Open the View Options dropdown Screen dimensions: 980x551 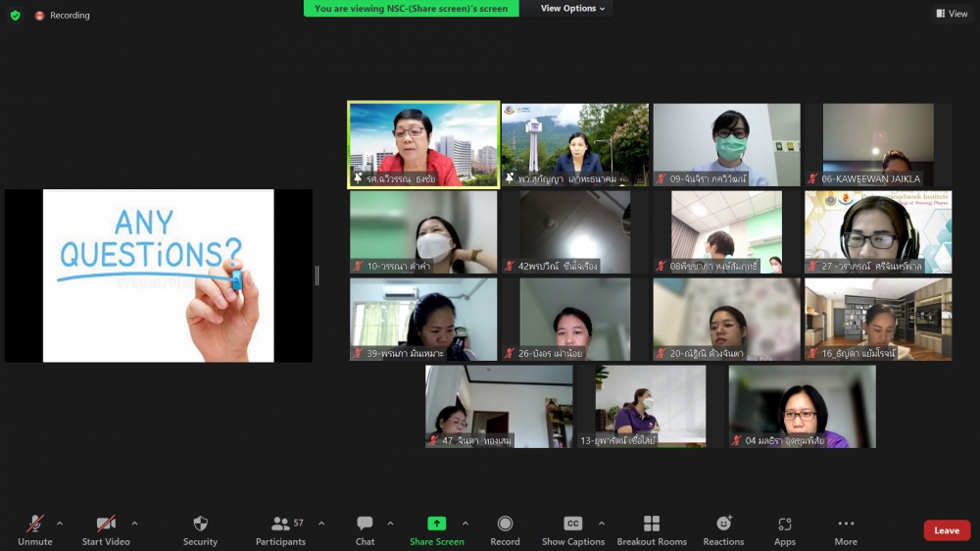click(x=573, y=9)
